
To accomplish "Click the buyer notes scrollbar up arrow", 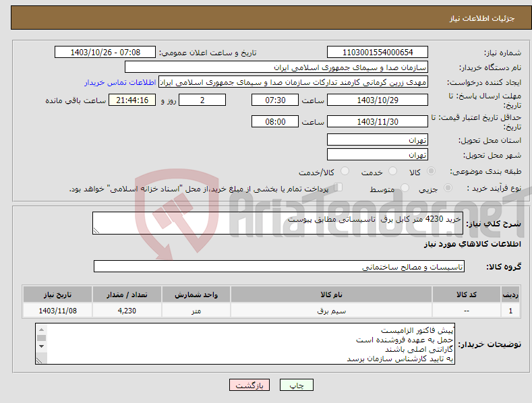I will (41, 330).
